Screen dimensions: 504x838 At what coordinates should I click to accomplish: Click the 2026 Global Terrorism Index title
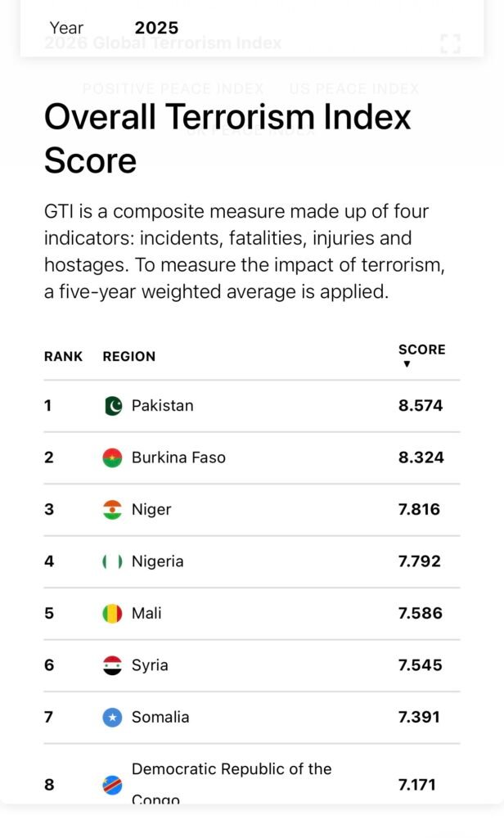[163, 43]
